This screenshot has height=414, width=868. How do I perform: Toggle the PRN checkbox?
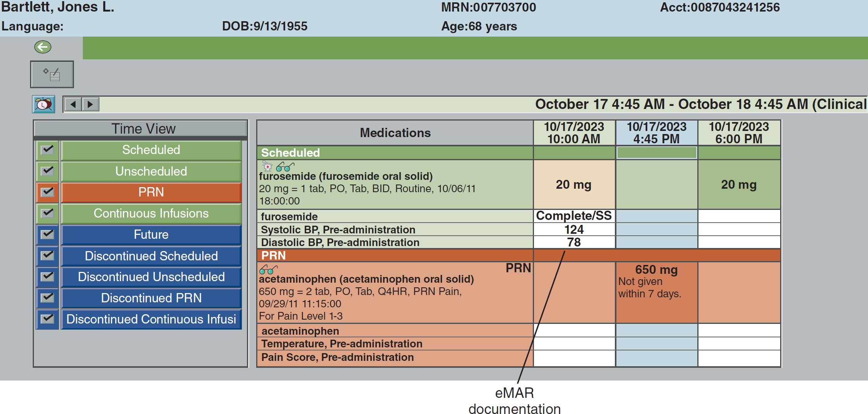point(47,192)
